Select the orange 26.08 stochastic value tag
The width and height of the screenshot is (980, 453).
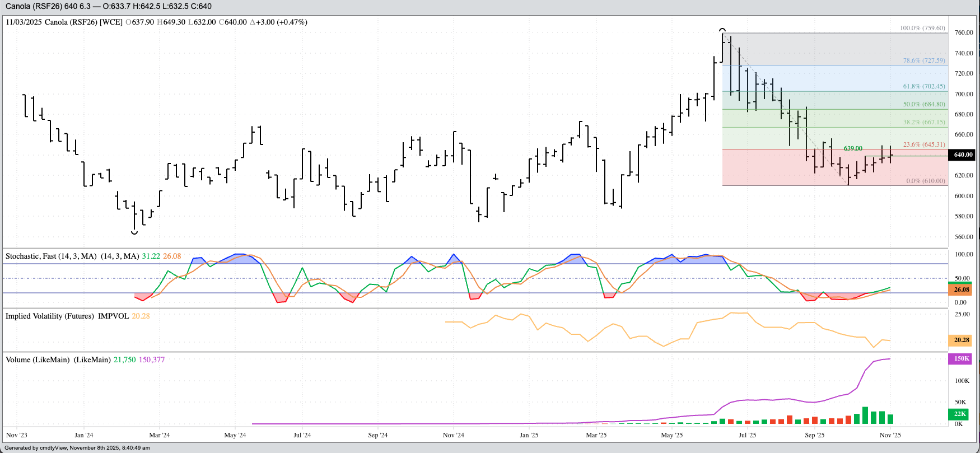(960, 289)
